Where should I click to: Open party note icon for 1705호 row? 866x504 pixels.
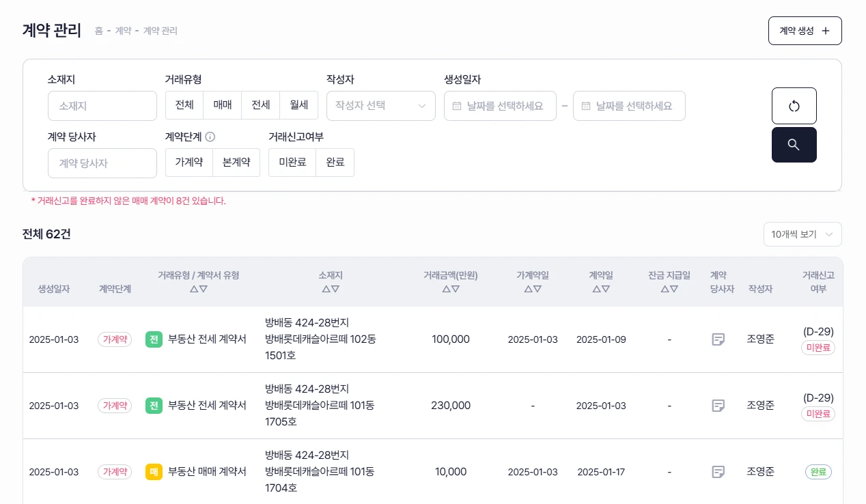[718, 406]
